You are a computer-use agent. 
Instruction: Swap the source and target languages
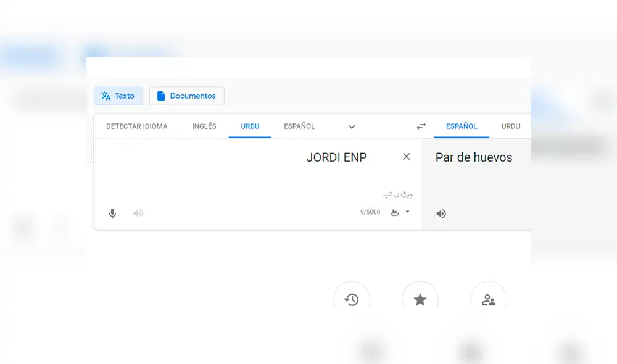pos(421,126)
